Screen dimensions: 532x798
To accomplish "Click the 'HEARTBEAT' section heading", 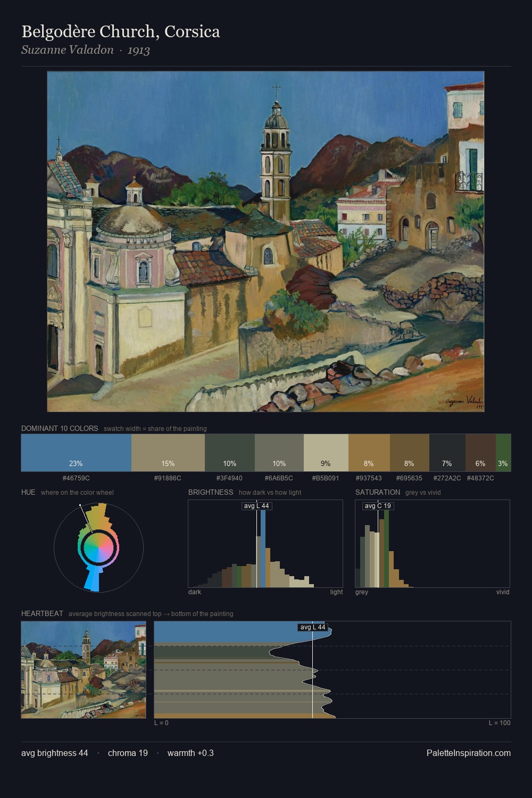I will (x=42, y=613).
